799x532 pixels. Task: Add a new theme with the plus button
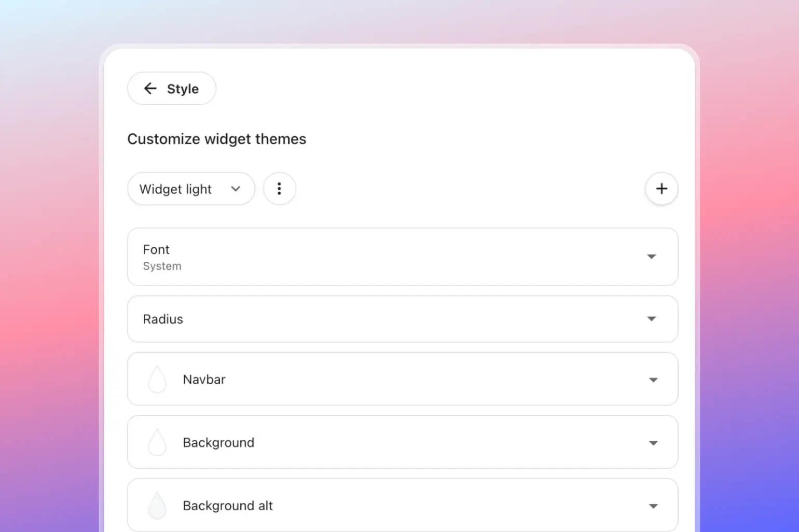(x=662, y=189)
